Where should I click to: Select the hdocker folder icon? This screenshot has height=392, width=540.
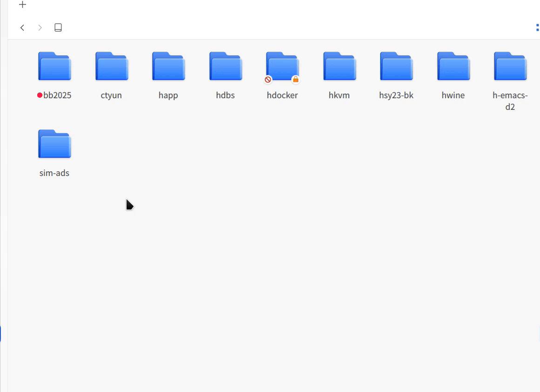[283, 66]
